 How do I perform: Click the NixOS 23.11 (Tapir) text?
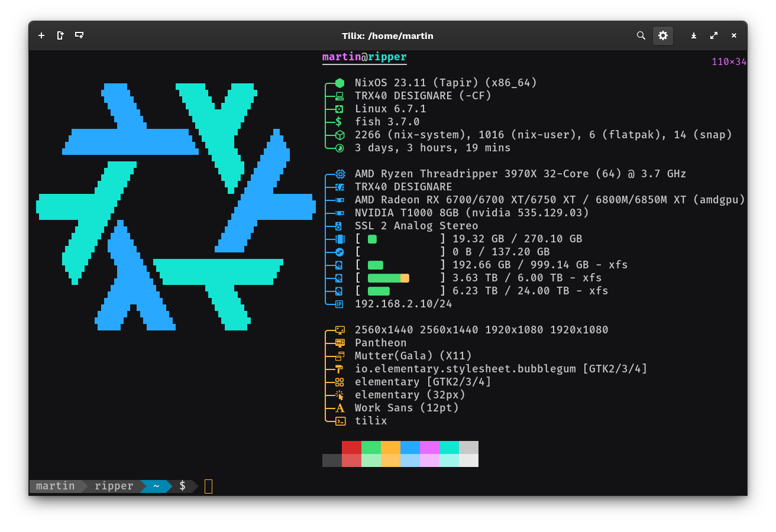416,83
